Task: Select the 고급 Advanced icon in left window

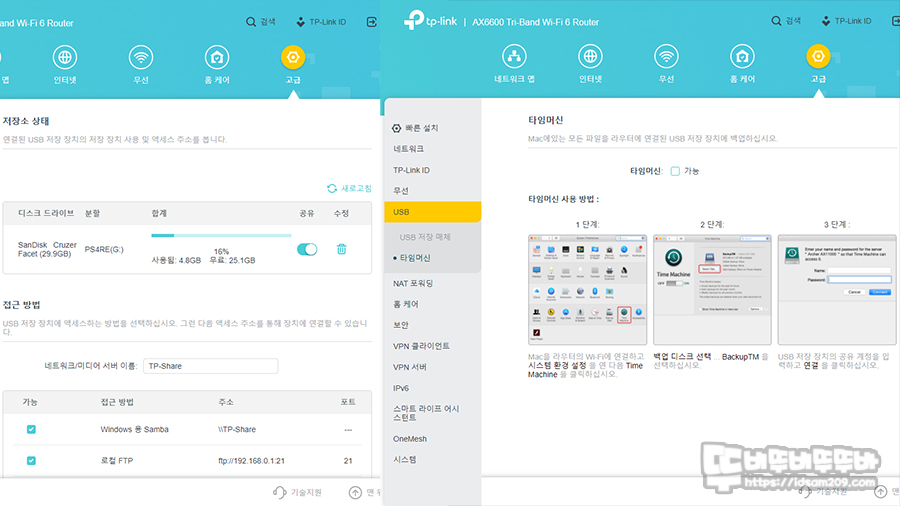Action: coord(293,57)
